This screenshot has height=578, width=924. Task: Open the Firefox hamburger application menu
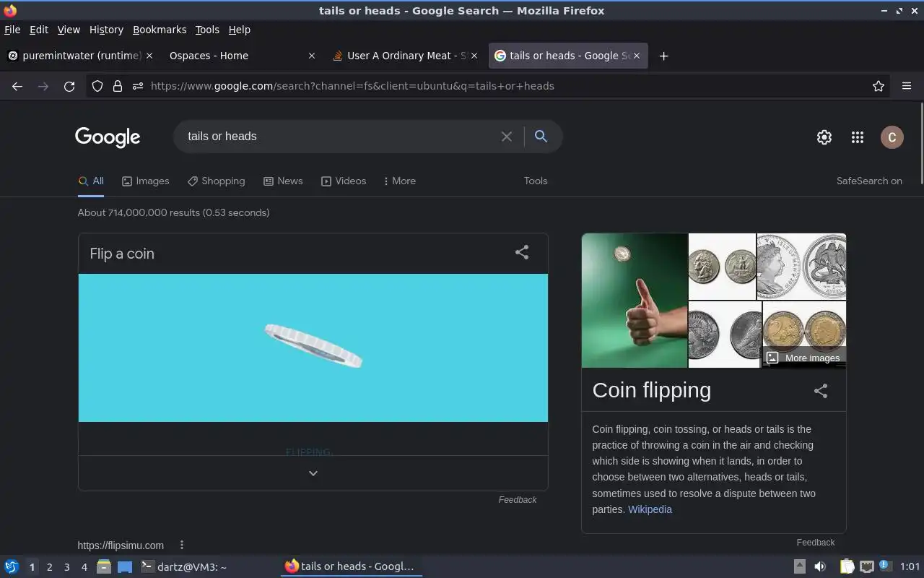(x=907, y=86)
